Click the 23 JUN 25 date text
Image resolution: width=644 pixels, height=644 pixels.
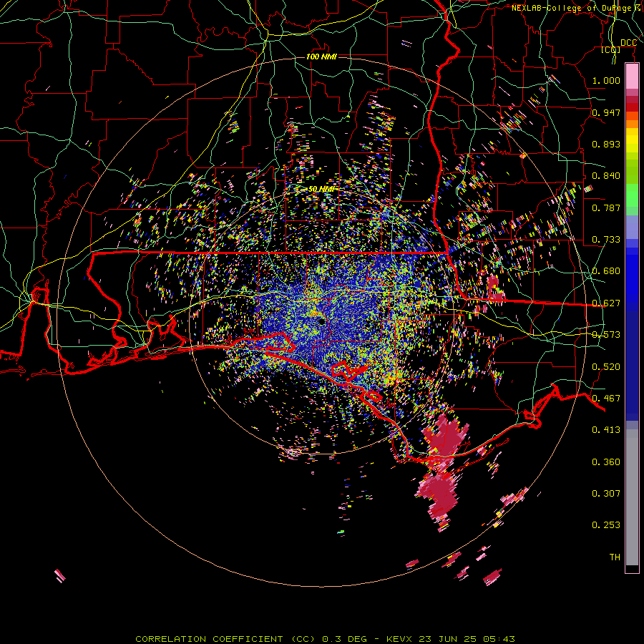pyautogui.click(x=448, y=639)
